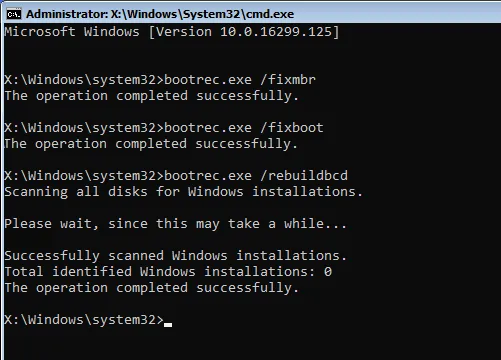Click the Administrator cmd.exe window title text
Image resolution: width=501 pixels, height=360 pixels.
(x=160, y=14)
